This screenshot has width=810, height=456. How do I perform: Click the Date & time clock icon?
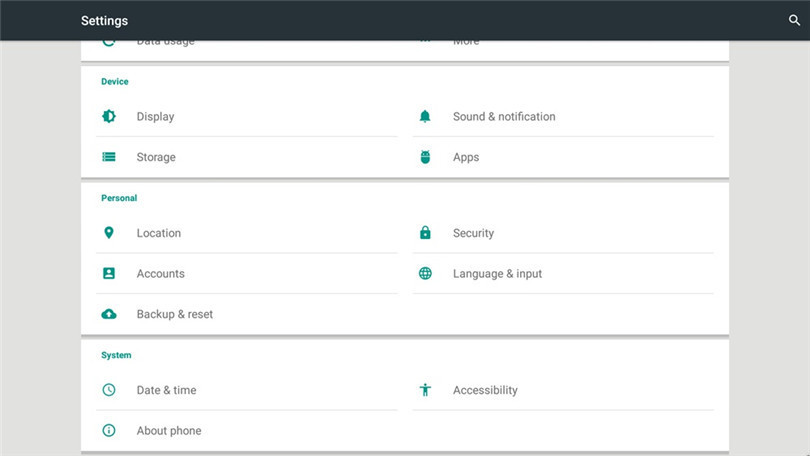(109, 390)
